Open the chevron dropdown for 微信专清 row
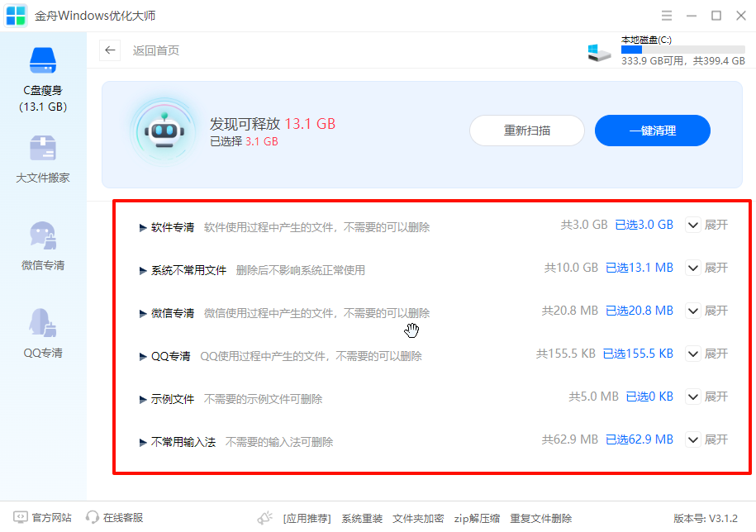 click(693, 311)
